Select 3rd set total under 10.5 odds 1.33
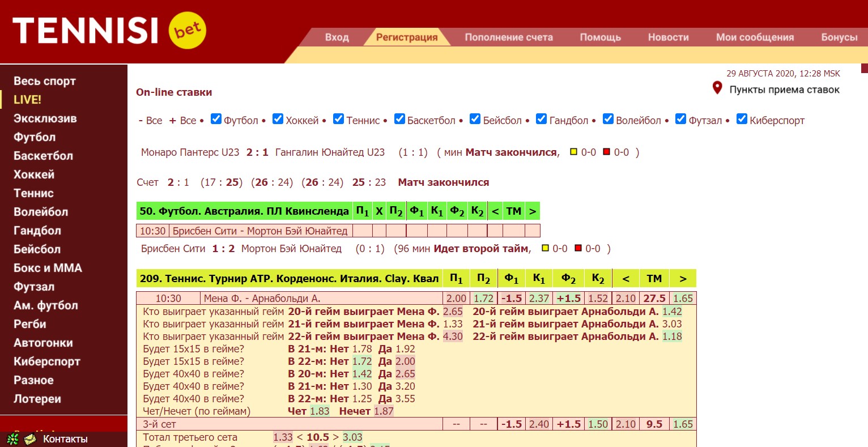 tap(283, 437)
